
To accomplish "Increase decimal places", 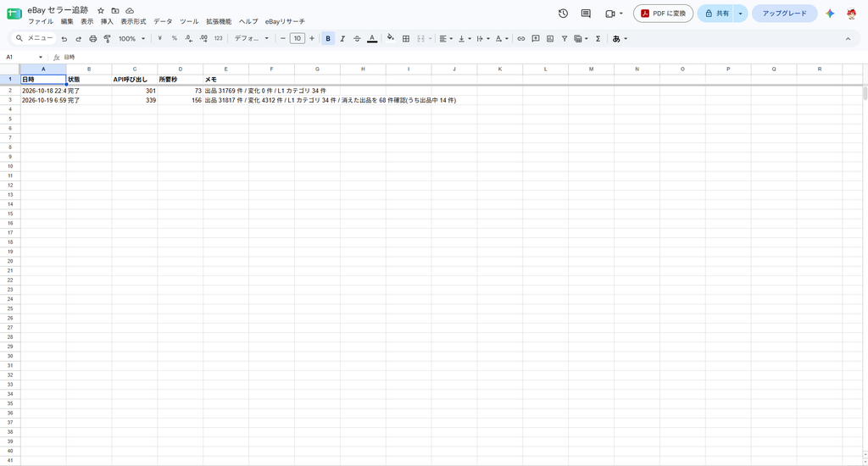I will [x=203, y=39].
